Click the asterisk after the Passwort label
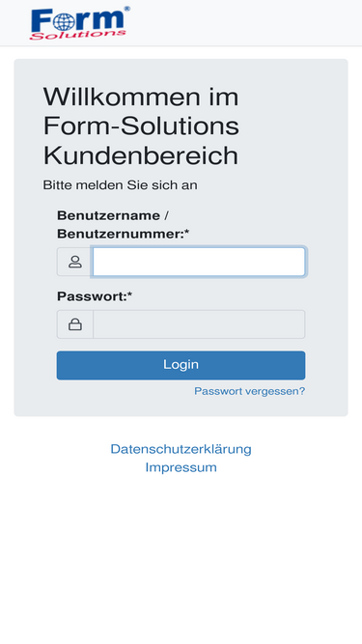Viewport: 362px width, 644px height. (x=130, y=294)
